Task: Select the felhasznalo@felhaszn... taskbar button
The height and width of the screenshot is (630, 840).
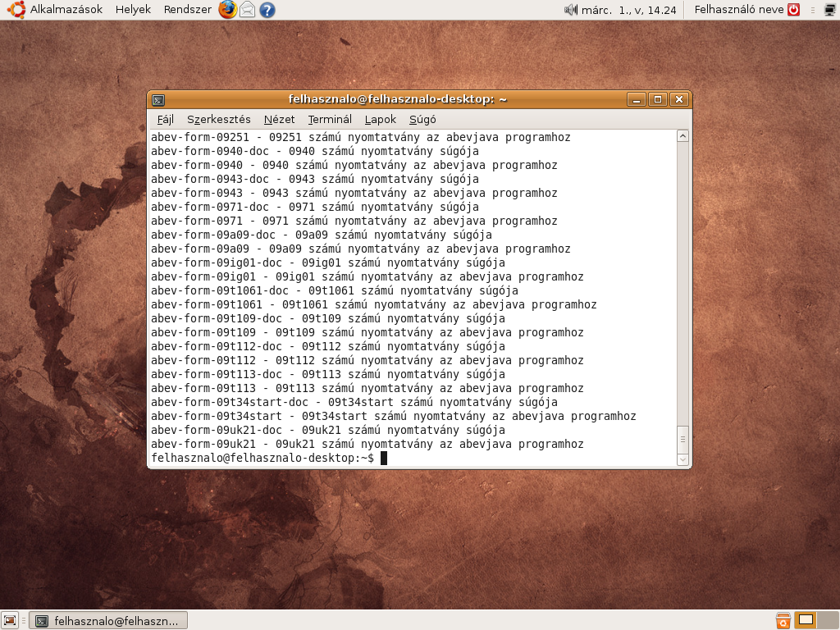Action: 108,621
